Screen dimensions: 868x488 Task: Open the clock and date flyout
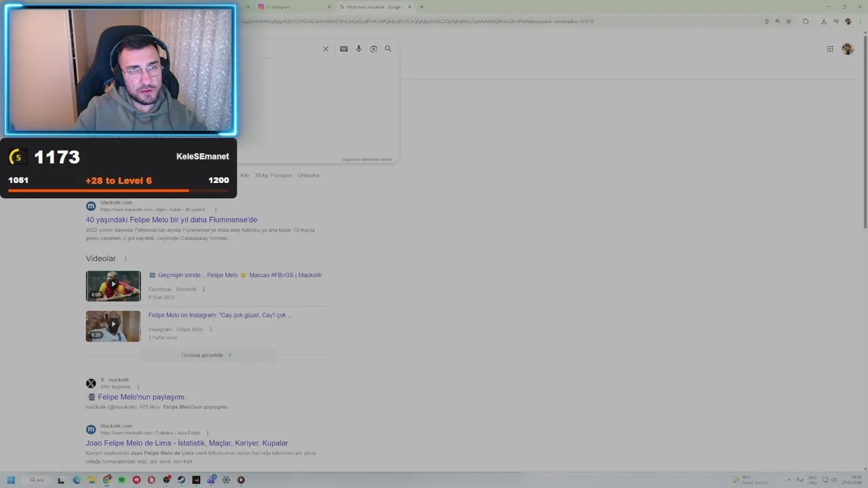[x=852, y=480]
